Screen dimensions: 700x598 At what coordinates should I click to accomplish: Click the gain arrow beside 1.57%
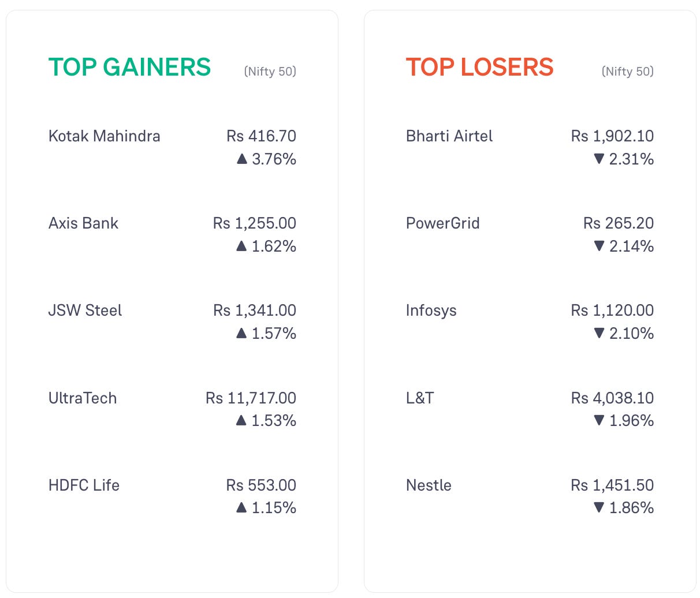pos(242,333)
